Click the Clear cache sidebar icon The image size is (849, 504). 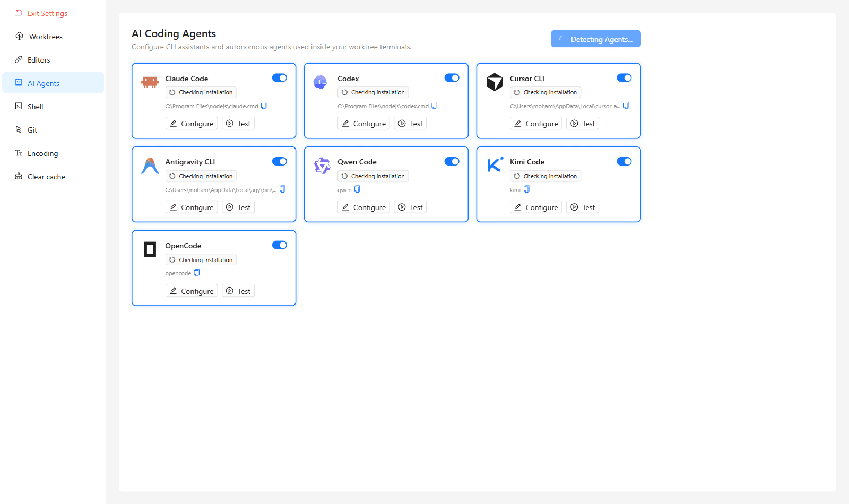pyautogui.click(x=19, y=176)
